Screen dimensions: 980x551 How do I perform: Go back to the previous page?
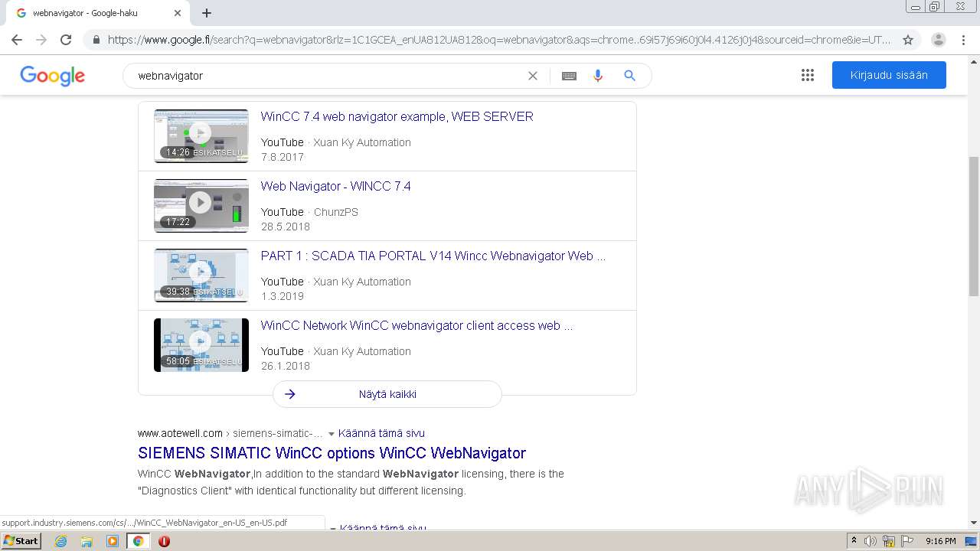pyautogui.click(x=17, y=40)
